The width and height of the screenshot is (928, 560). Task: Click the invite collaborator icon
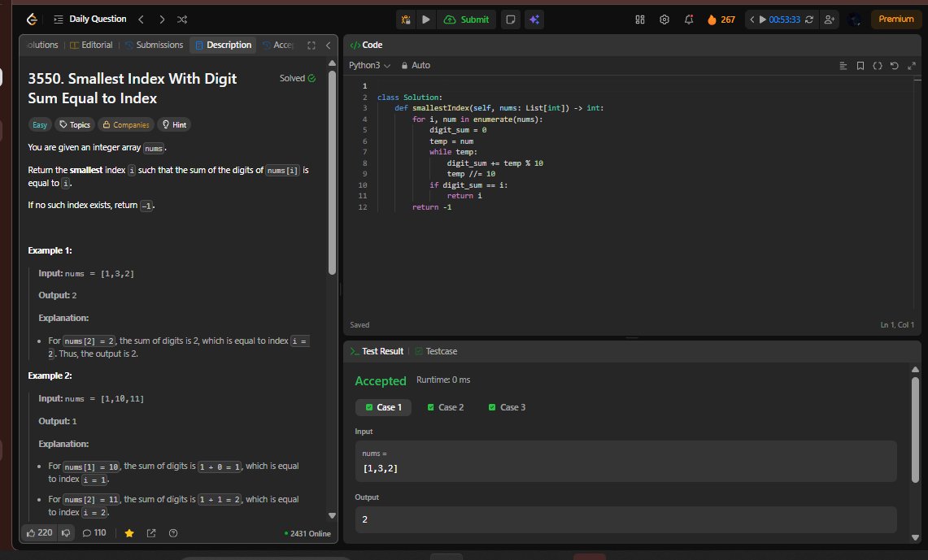[x=830, y=20]
